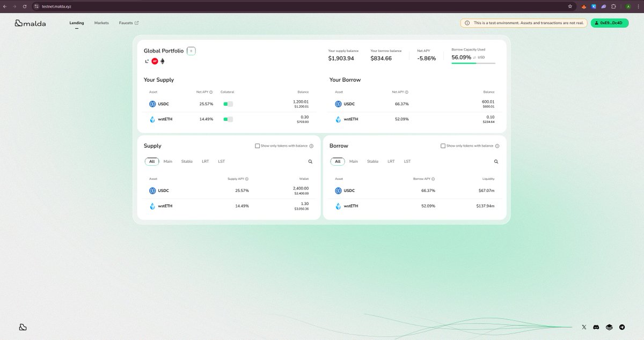Go back in browser history
The width and height of the screenshot is (644, 340).
coord(5,6)
